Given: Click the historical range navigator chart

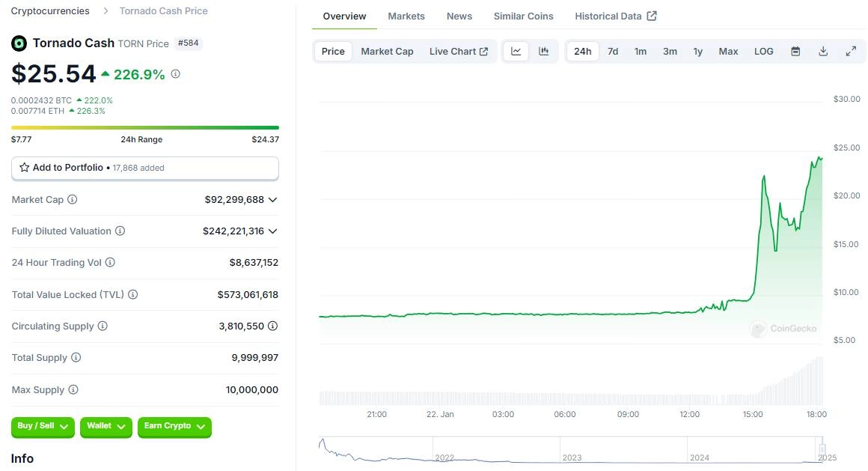Looking at the screenshot, I should coord(570,451).
